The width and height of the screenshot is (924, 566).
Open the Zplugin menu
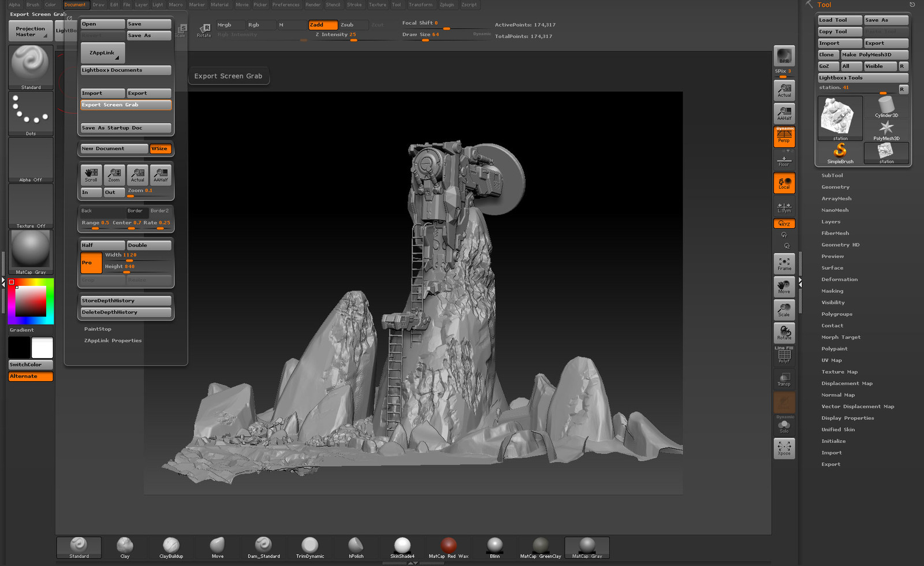coord(447,5)
